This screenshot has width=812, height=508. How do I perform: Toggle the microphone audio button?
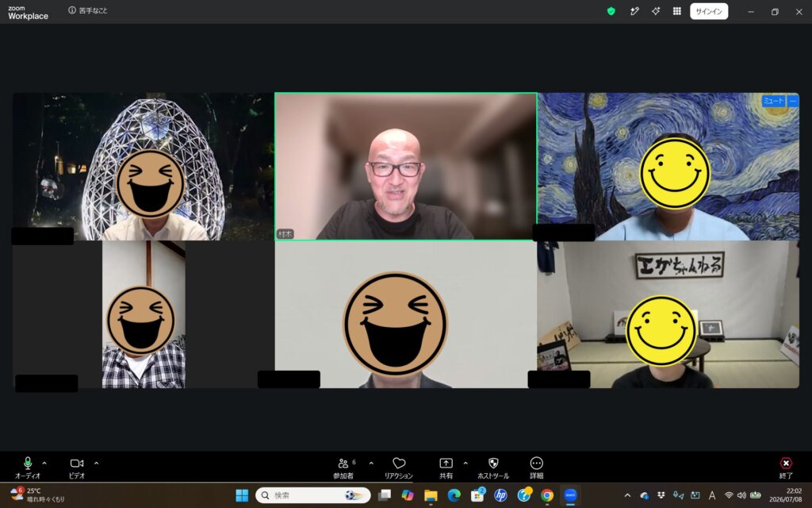(x=28, y=467)
